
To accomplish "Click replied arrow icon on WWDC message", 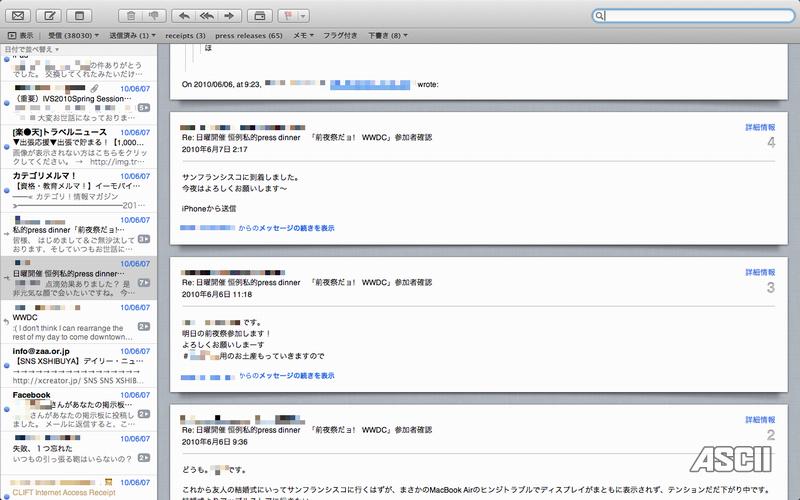I will point(6,322).
